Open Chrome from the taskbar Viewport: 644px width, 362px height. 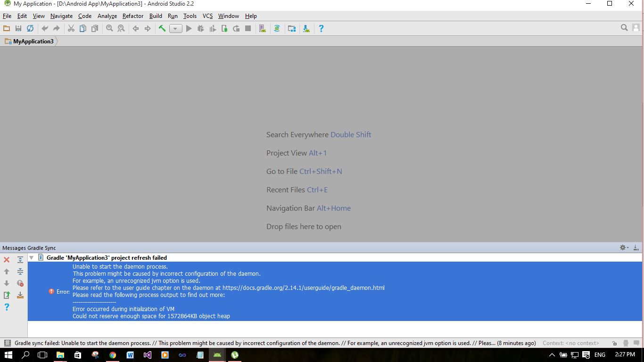tap(113, 355)
